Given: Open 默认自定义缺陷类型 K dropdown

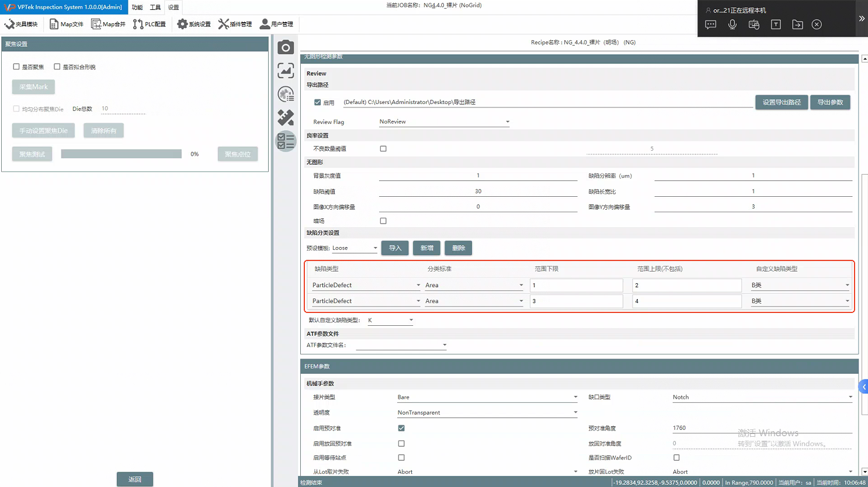Looking at the screenshot, I should (x=390, y=320).
